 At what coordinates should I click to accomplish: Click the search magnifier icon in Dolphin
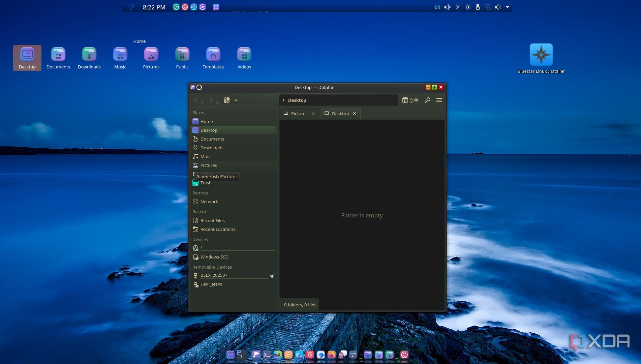428,100
